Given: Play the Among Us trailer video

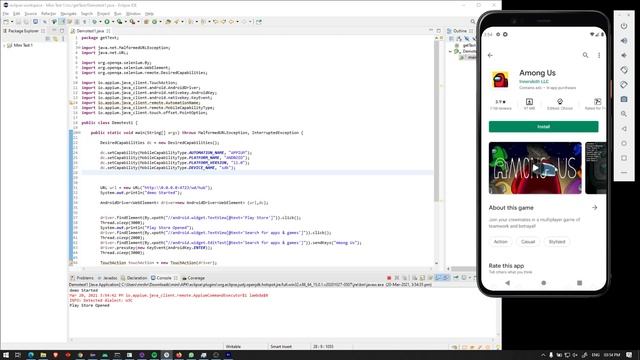Looking at the screenshot, I should click(535, 168).
